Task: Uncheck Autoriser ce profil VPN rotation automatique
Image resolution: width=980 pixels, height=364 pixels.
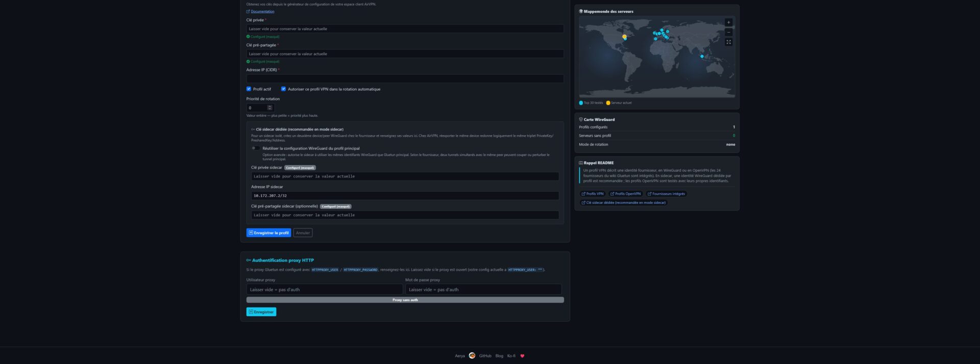Action: (x=283, y=89)
